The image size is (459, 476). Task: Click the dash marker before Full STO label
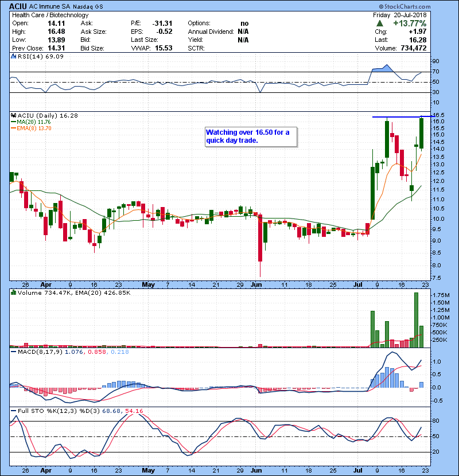click(13, 411)
